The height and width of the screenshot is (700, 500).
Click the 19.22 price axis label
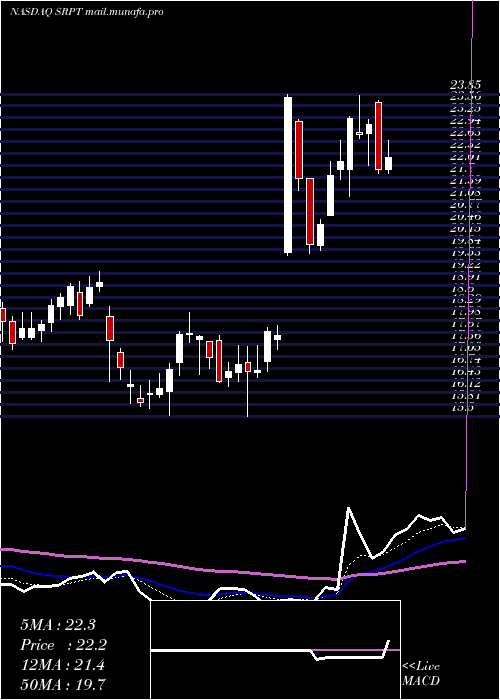[465, 265]
